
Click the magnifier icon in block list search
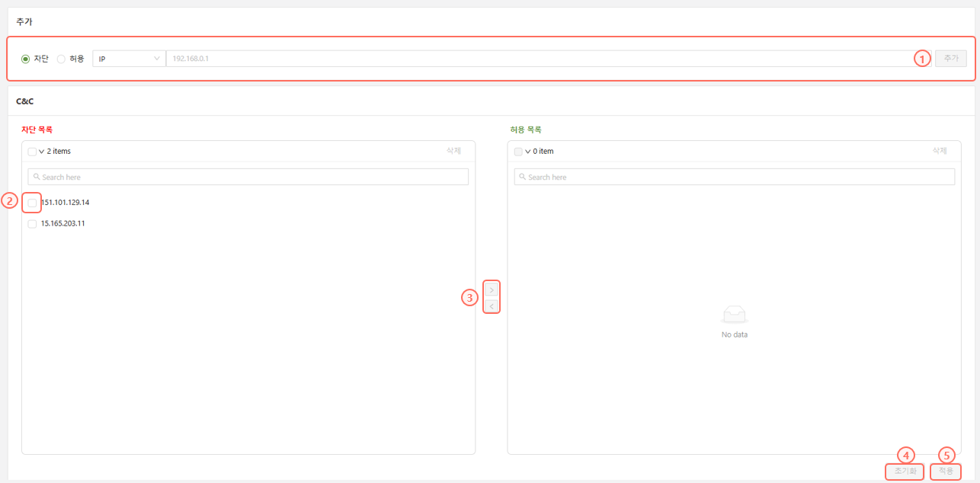pos(37,177)
